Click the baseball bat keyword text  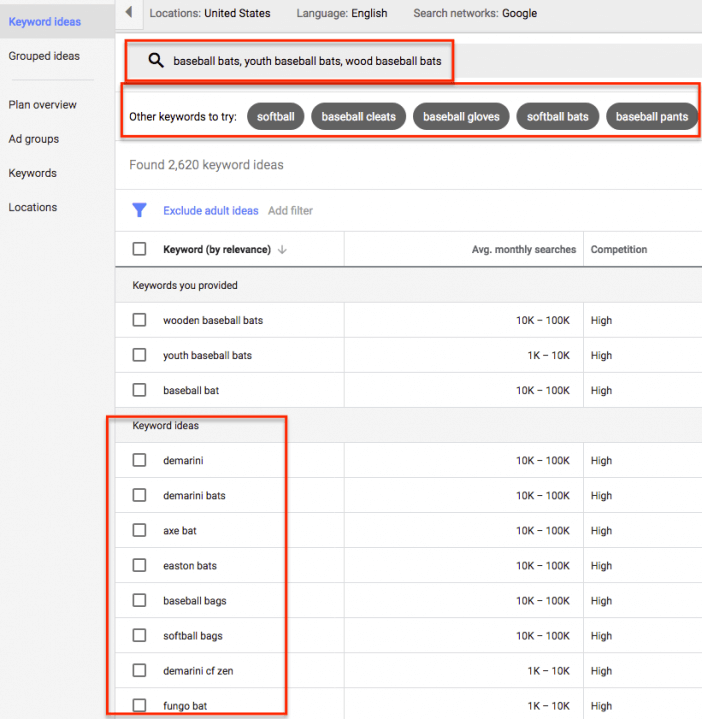click(191, 390)
